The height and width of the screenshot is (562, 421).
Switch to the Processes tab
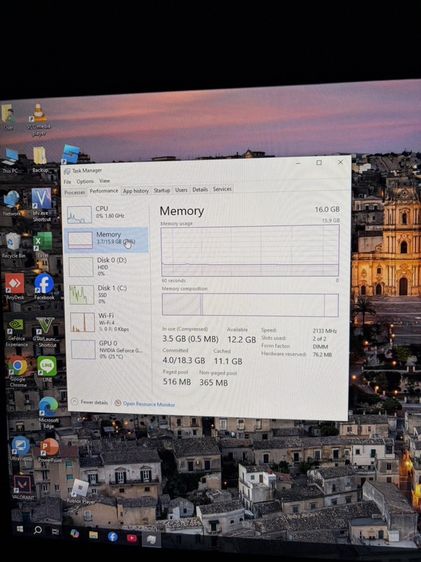click(75, 192)
